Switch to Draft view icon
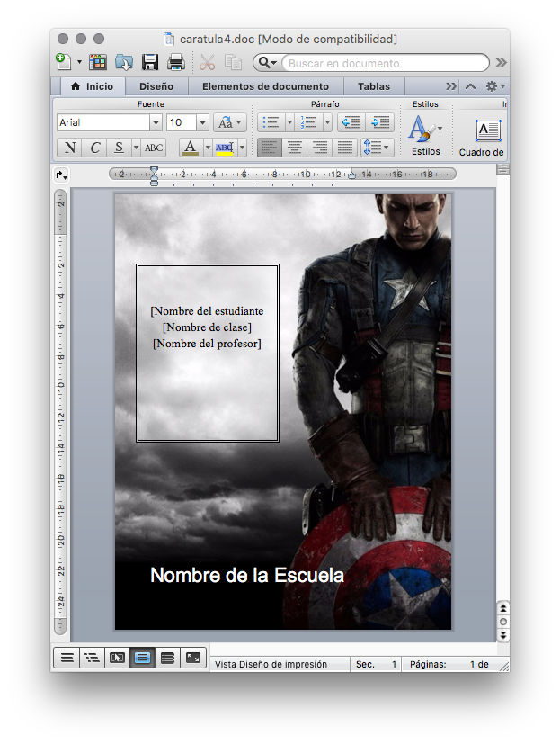 click(x=67, y=658)
